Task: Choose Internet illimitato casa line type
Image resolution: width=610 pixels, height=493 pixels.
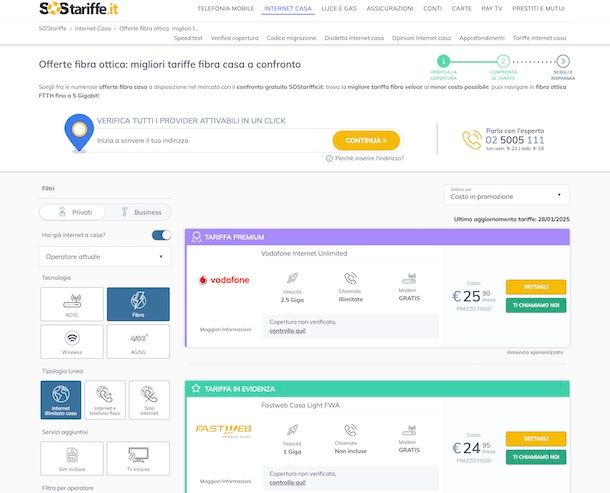Action: click(x=61, y=400)
